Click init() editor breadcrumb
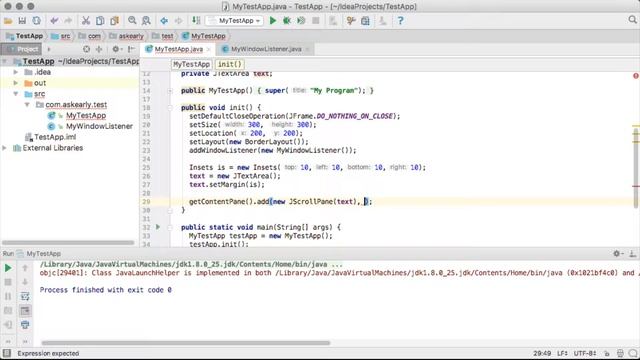Image resolution: width=640 pixels, height=360 pixels. (x=229, y=64)
